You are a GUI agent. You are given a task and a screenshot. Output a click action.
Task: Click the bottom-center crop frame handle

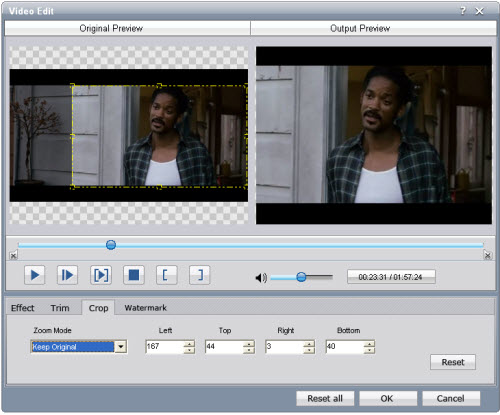click(x=159, y=187)
